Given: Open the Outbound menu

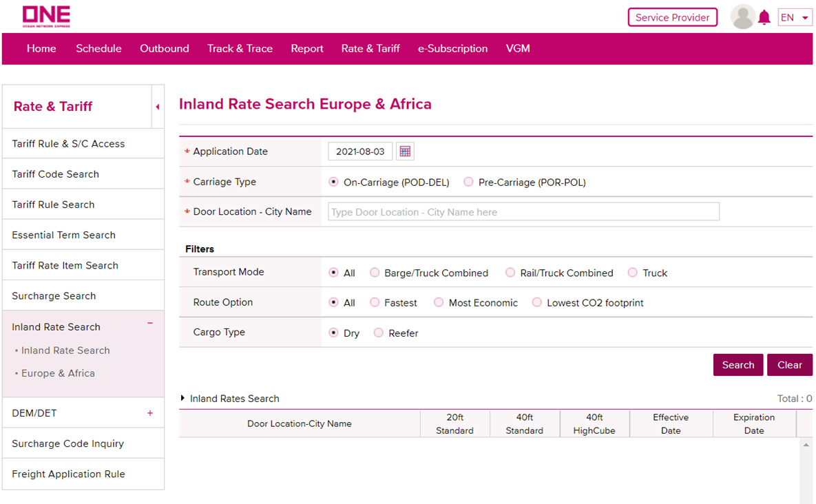Looking at the screenshot, I should click(165, 48).
